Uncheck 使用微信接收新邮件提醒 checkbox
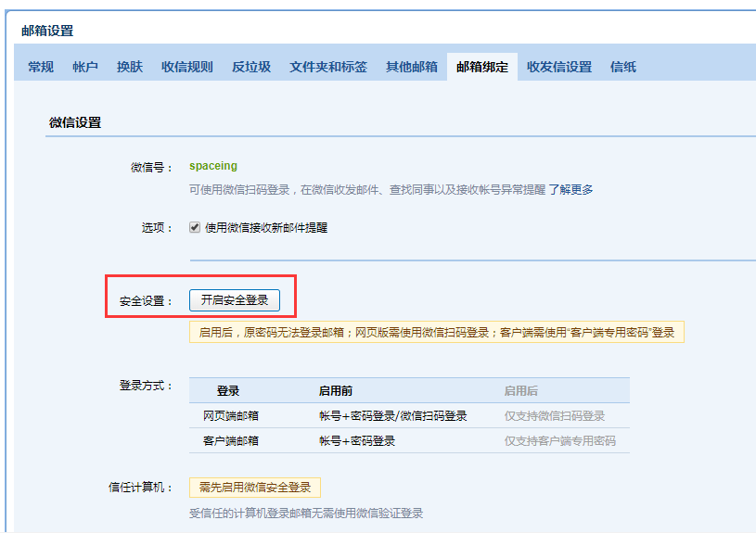Viewport: 756px width, 533px height. pos(195,227)
